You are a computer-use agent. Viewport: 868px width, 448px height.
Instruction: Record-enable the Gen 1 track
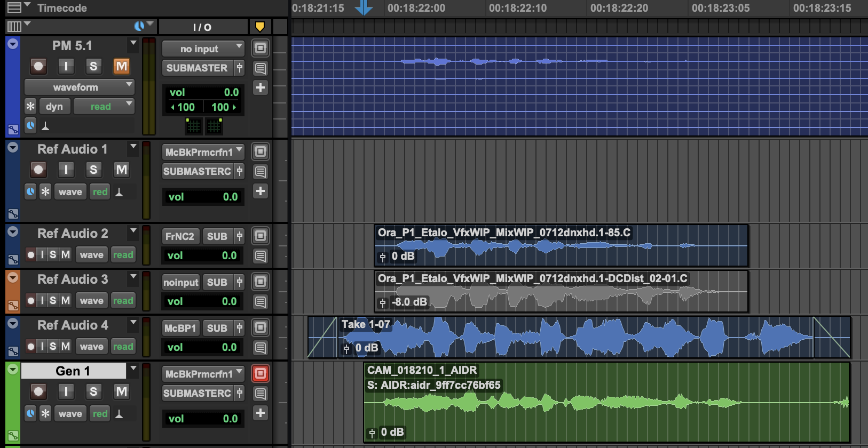pyautogui.click(x=38, y=391)
